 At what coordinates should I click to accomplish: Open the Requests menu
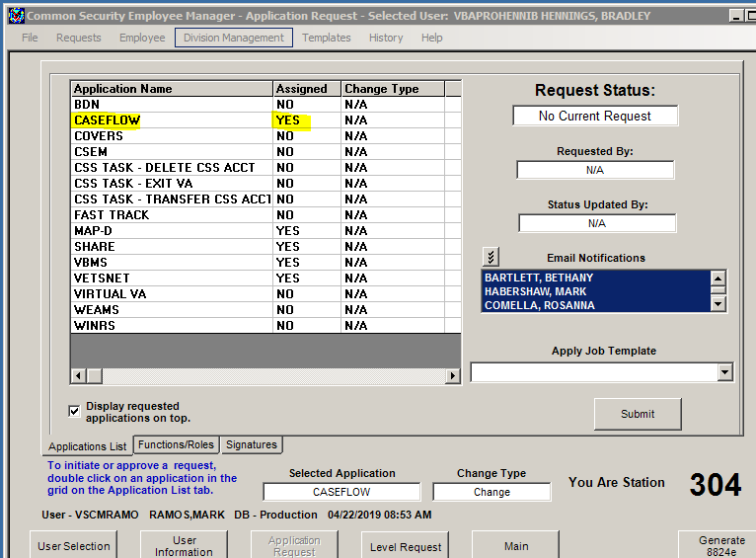pyautogui.click(x=79, y=38)
